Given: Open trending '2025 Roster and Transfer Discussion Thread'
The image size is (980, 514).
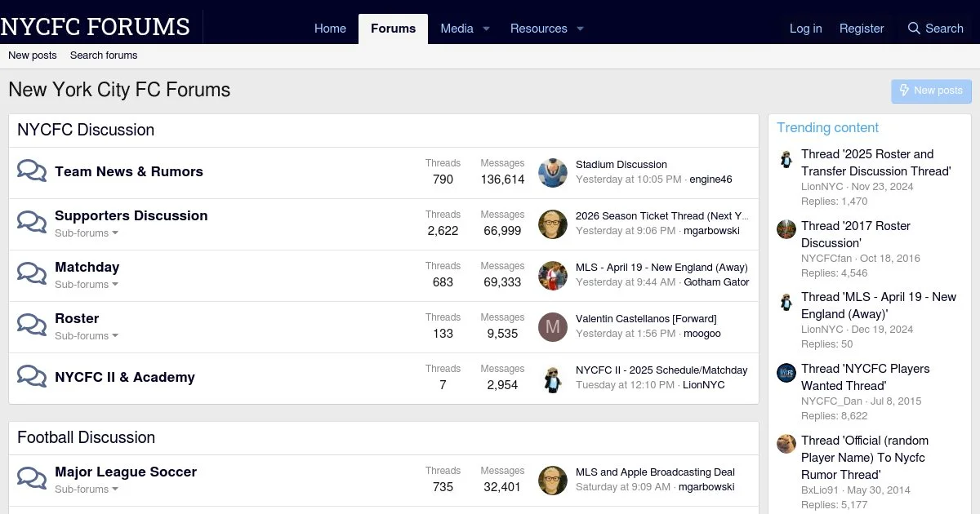Looking at the screenshot, I should pos(876,162).
